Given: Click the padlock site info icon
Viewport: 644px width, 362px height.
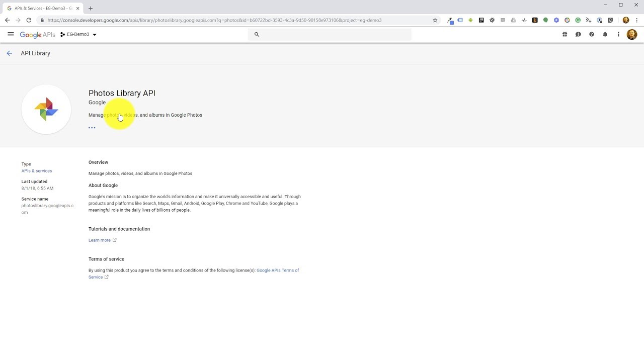Looking at the screenshot, I should coord(42,20).
